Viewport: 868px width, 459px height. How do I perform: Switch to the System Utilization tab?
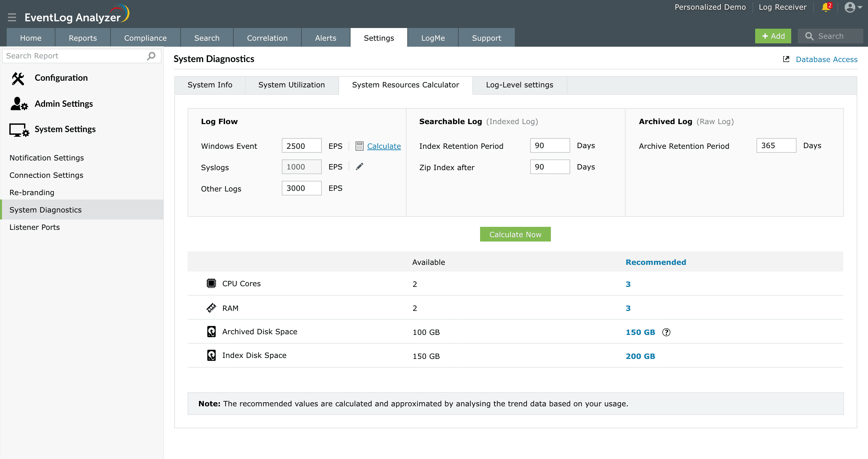pos(291,85)
